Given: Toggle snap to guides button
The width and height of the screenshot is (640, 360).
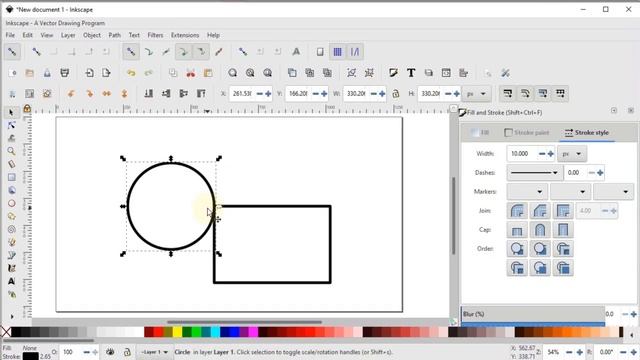Looking at the screenshot, I should point(355,52).
